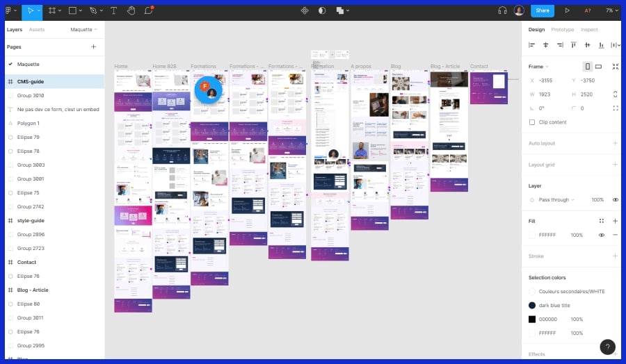Click the help question mark button
The image size is (626, 364).
coord(607,347)
